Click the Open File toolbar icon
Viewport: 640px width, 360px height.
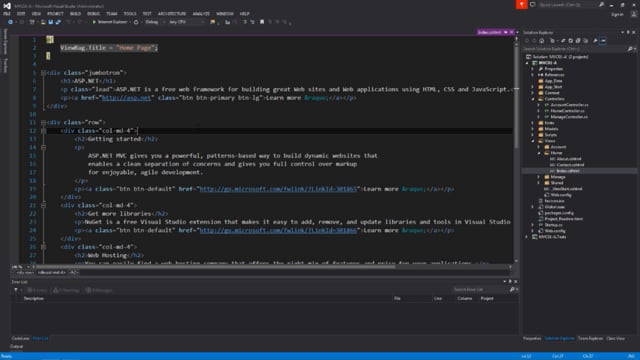pyautogui.click(x=43, y=22)
